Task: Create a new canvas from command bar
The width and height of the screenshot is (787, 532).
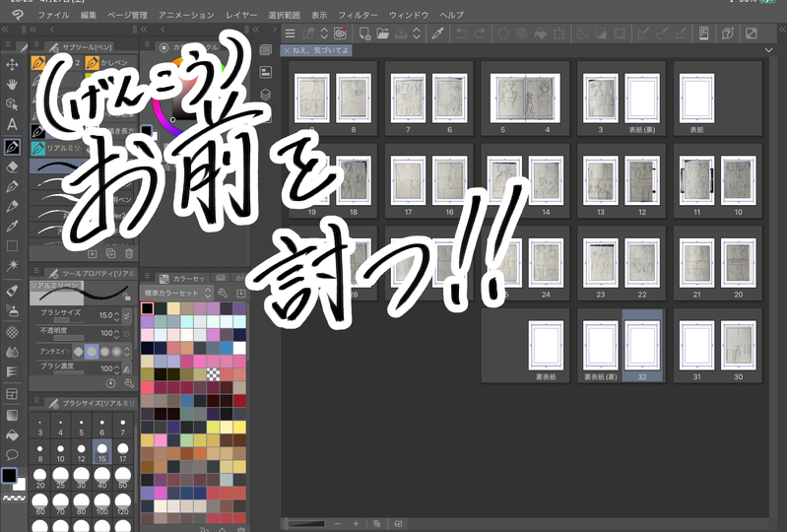Action: pos(364,33)
